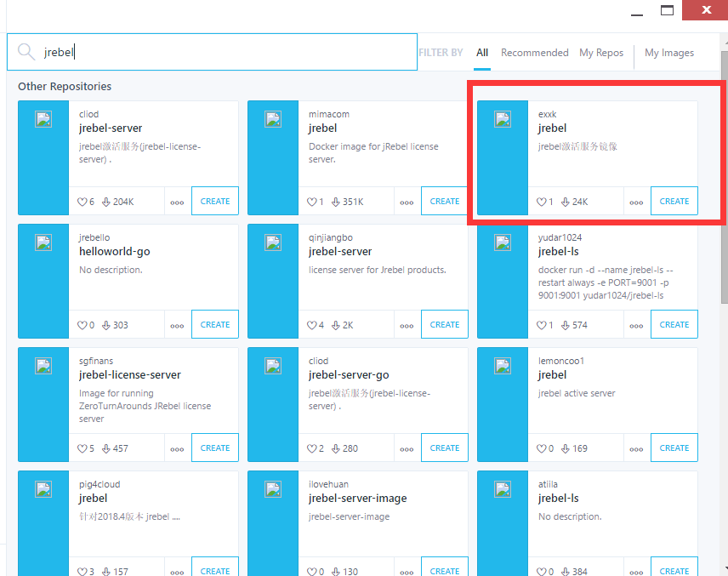The height and width of the screenshot is (576, 728).
Task: Create container from exxk jrebel
Action: [x=674, y=201]
